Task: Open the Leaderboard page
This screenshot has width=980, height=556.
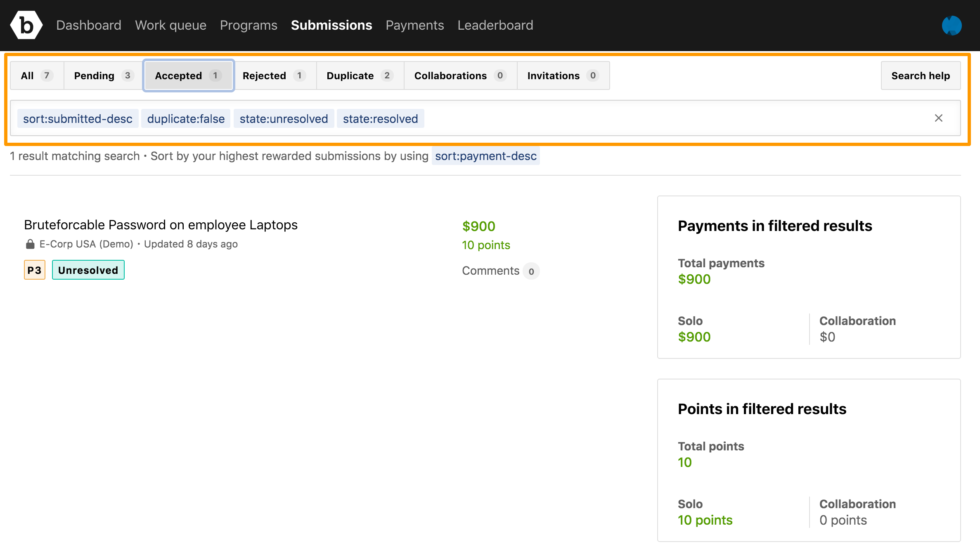Action: [495, 25]
